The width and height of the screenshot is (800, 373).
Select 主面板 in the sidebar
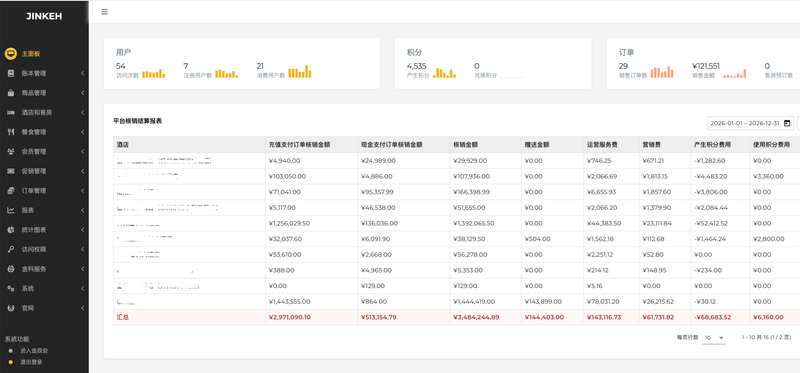(x=44, y=54)
